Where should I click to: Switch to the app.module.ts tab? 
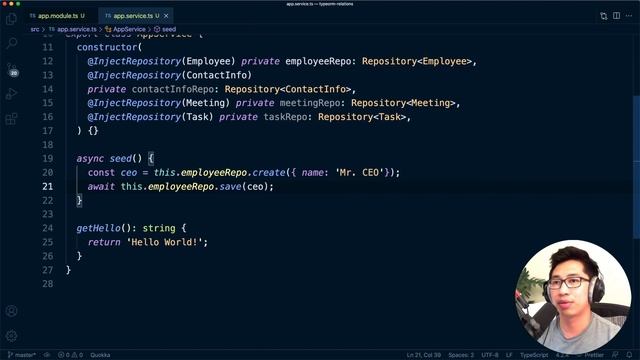click(x=57, y=16)
